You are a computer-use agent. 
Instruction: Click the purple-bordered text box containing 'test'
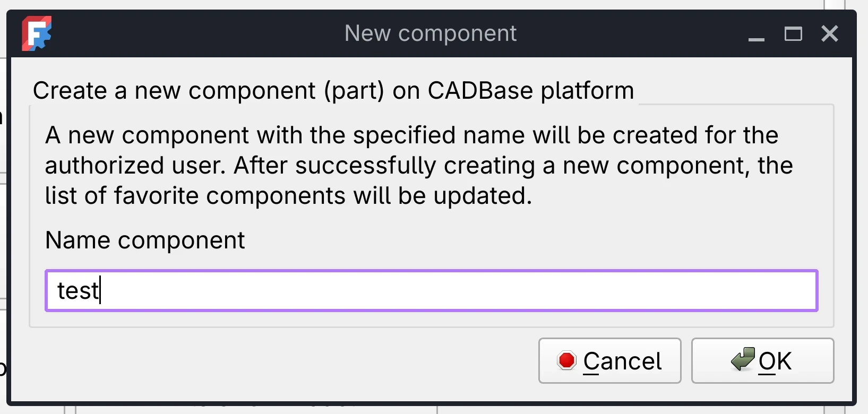click(x=431, y=290)
